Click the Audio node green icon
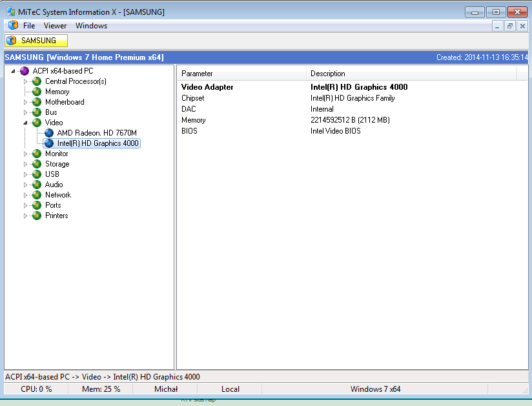532x406 pixels. point(37,185)
